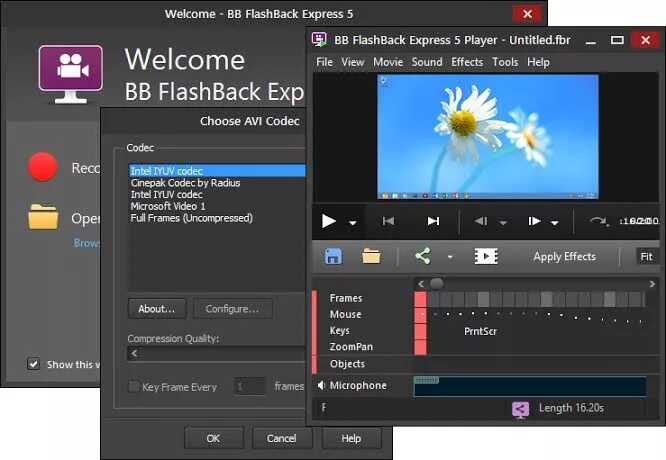Viewport: 666px width, 460px height.
Task: Open the View menu
Action: point(353,62)
